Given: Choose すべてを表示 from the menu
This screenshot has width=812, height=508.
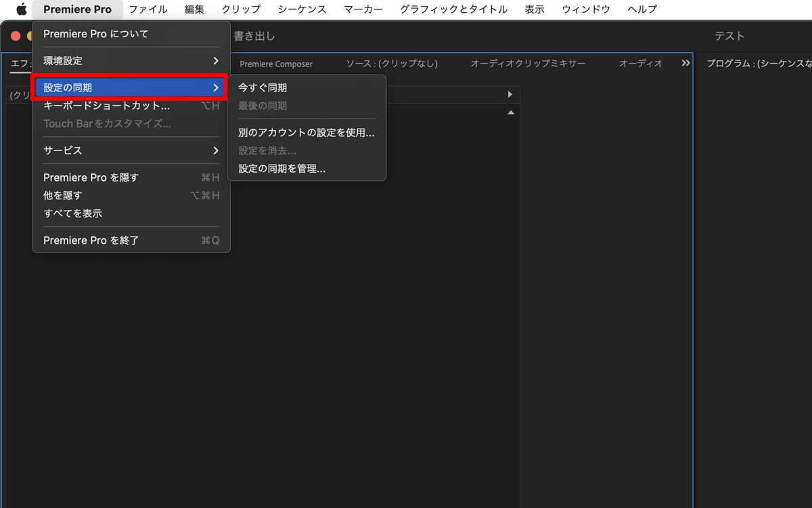Looking at the screenshot, I should pyautogui.click(x=131, y=213).
